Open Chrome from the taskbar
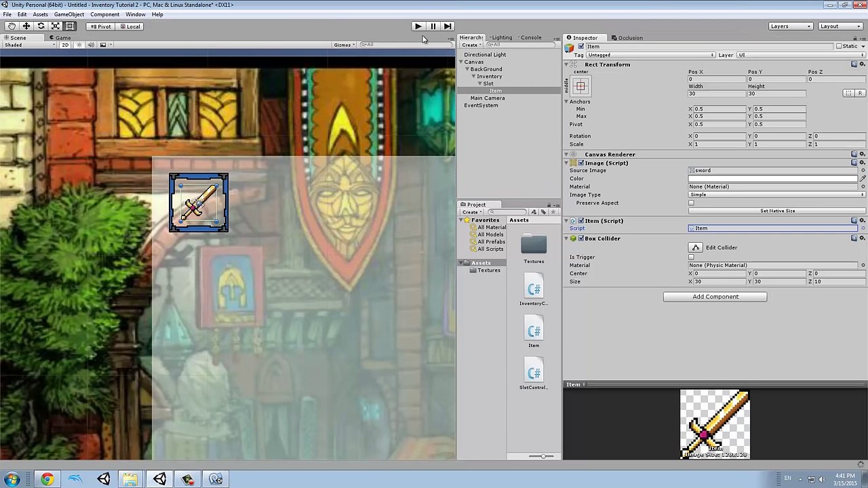The image size is (868, 488). pyautogui.click(x=47, y=480)
